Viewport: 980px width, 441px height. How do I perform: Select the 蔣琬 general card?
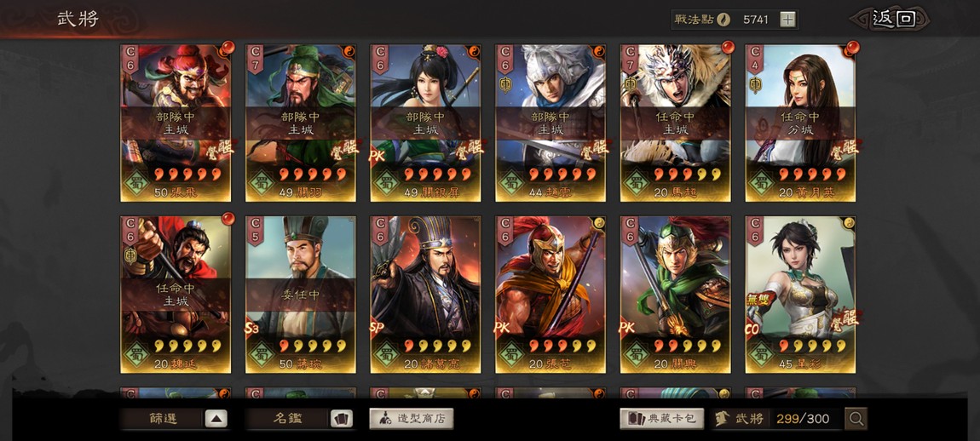click(301, 295)
